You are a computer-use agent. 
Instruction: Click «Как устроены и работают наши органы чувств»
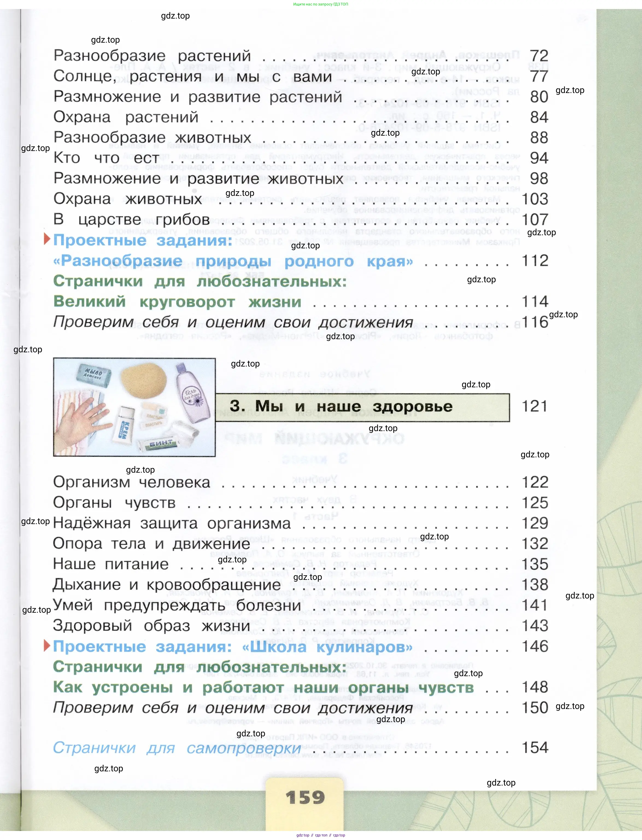(263, 687)
